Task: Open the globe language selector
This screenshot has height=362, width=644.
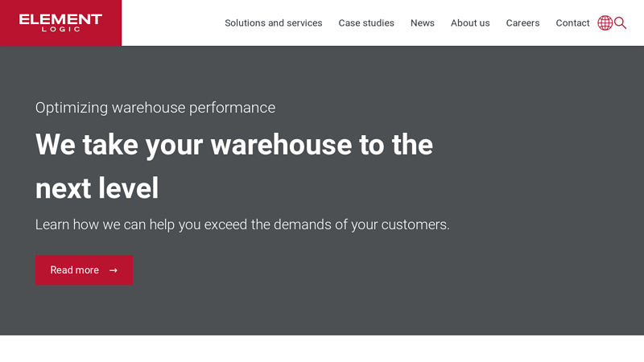Action: (x=605, y=23)
